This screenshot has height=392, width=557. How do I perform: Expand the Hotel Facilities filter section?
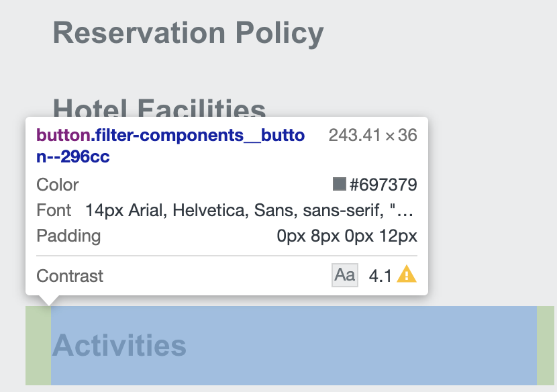click(159, 107)
